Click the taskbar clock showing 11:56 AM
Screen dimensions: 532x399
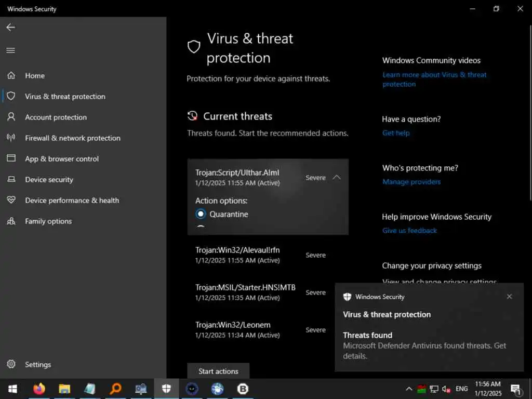488,389
